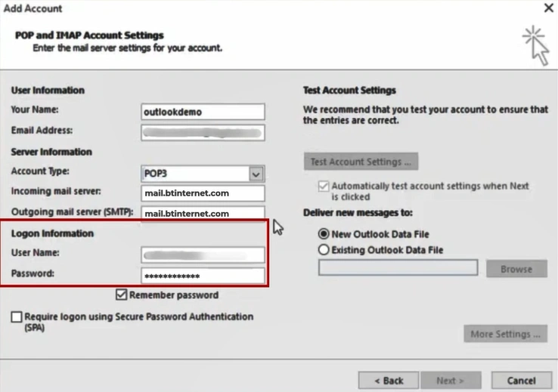Click the Password input field
The width and height of the screenshot is (558, 392).
(x=203, y=276)
